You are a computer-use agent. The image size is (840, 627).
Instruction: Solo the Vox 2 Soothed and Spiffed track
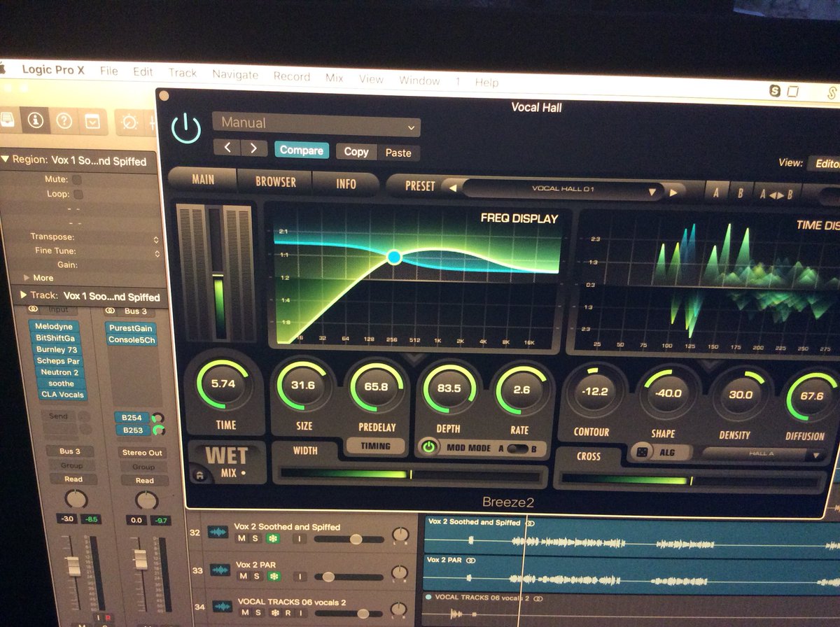255,538
